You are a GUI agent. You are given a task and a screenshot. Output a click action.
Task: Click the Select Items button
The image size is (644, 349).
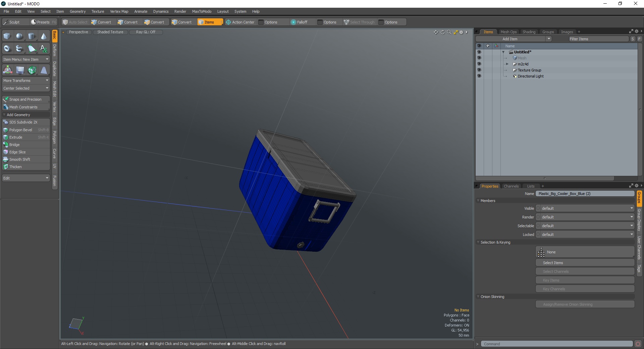(x=585, y=263)
